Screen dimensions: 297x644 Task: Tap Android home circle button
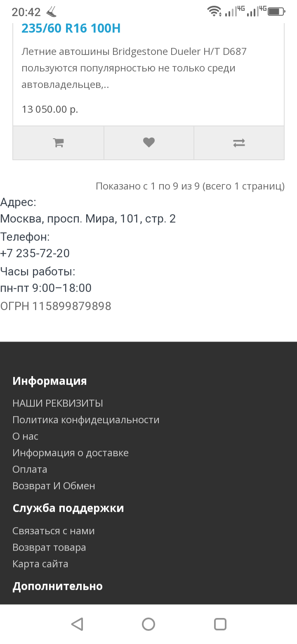tap(148, 624)
